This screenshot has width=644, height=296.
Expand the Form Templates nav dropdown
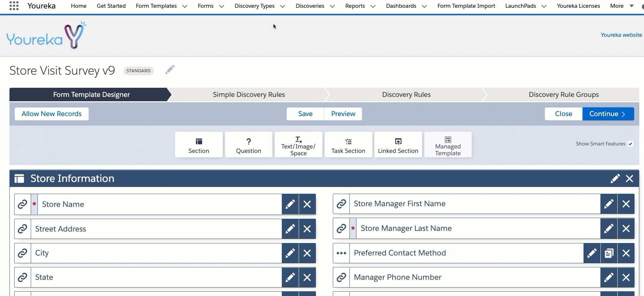[x=185, y=6]
